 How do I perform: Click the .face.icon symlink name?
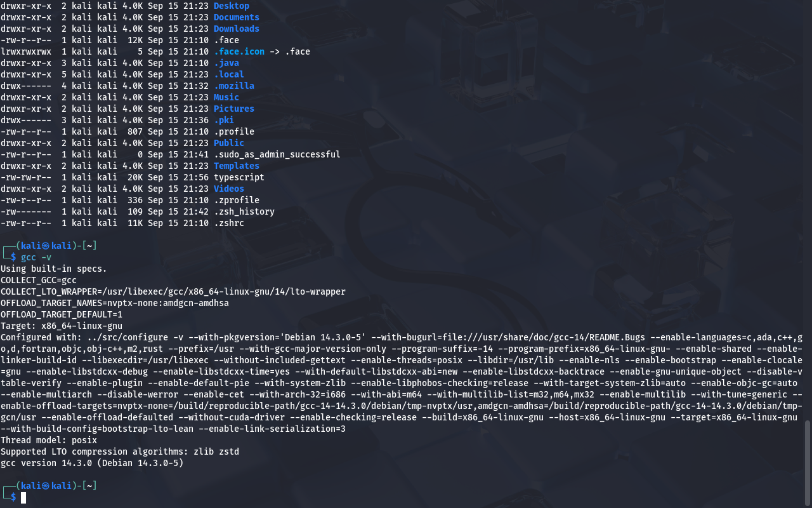tap(239, 51)
